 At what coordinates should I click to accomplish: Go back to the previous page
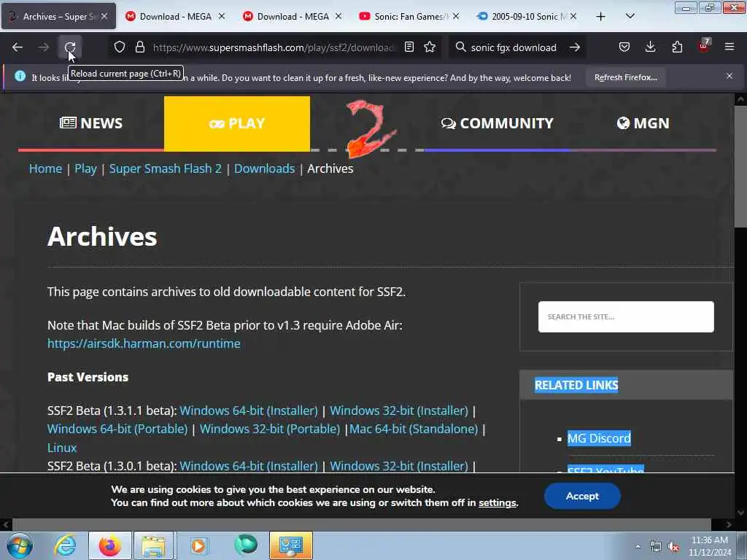[x=18, y=47]
